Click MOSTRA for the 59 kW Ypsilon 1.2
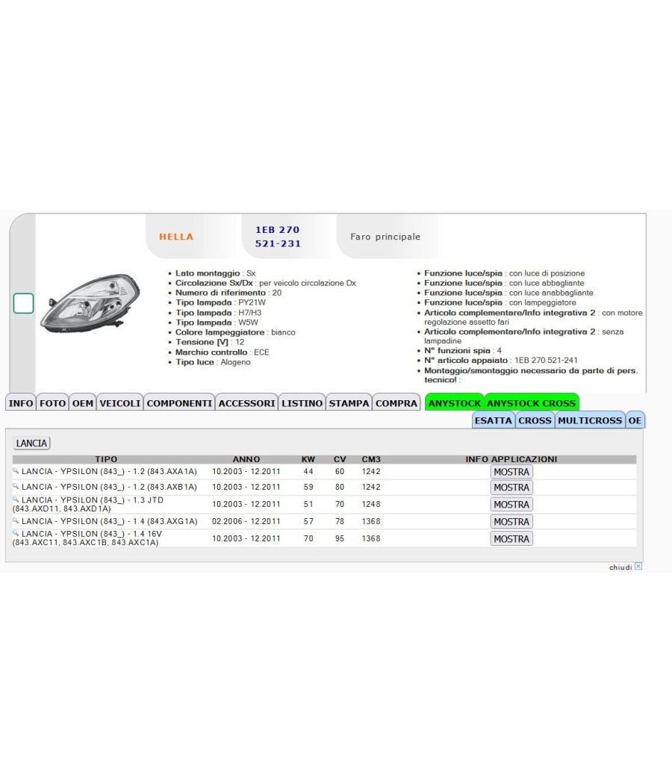Image resolution: width=672 pixels, height=784 pixels. [x=511, y=487]
